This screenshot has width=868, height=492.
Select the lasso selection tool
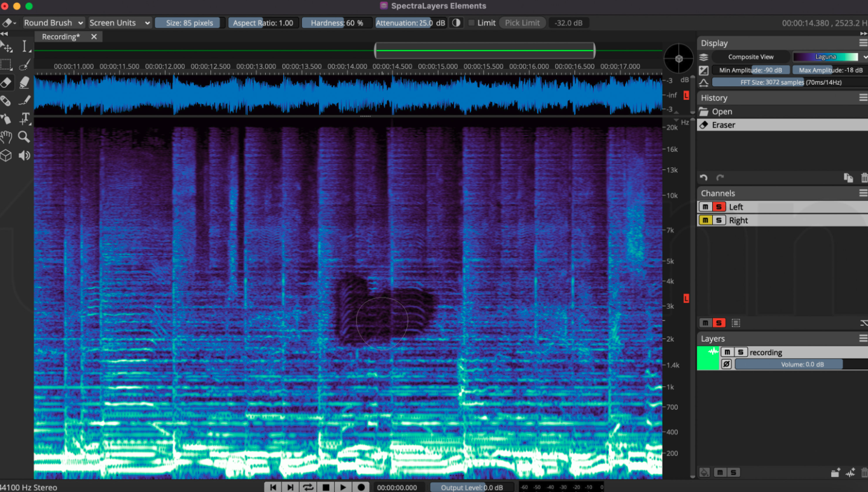tap(25, 65)
